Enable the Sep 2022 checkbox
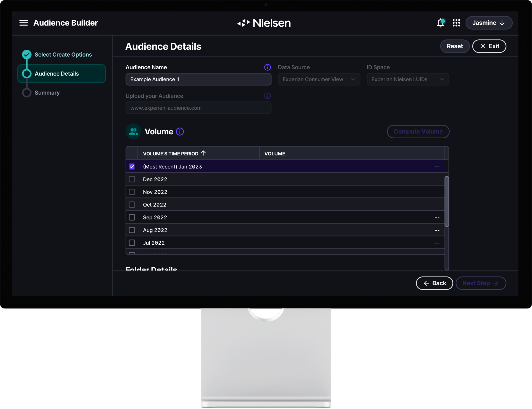The width and height of the screenshot is (532, 409). [x=132, y=217]
